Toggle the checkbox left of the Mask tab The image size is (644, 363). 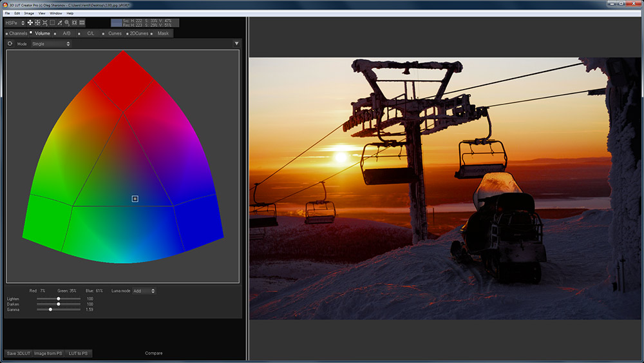coord(152,34)
